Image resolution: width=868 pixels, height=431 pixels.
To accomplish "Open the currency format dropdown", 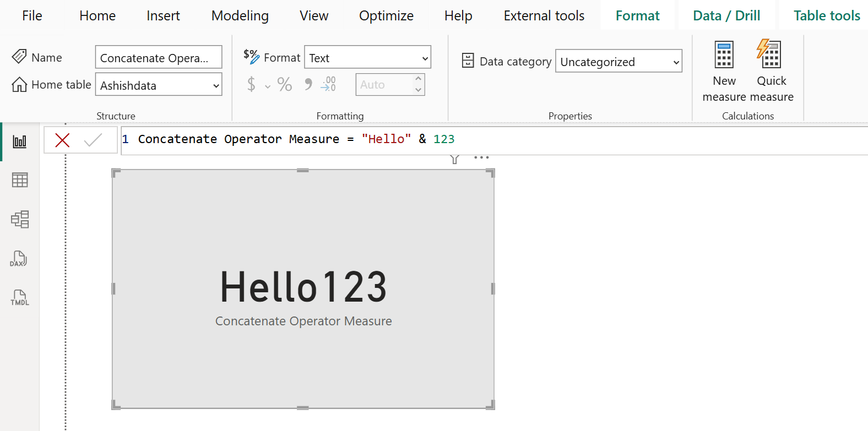I will [x=268, y=86].
